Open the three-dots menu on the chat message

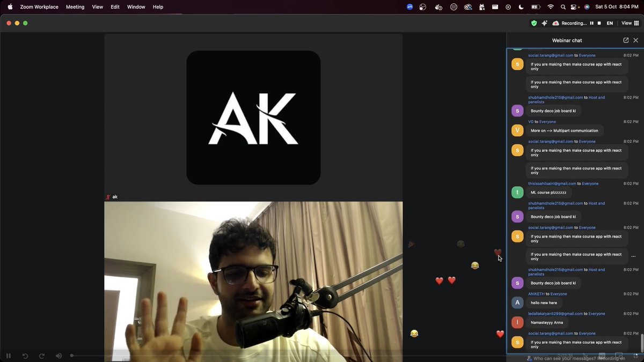(x=633, y=256)
